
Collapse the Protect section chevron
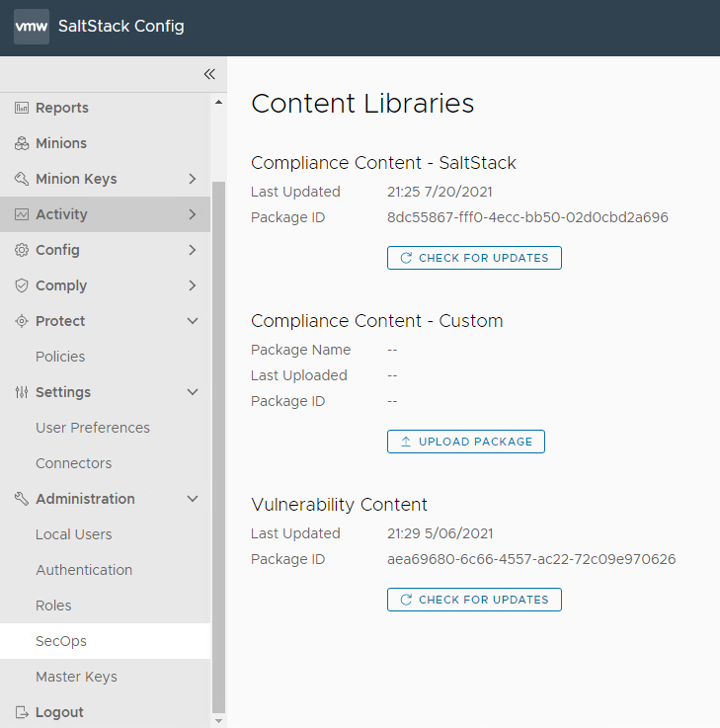193,321
